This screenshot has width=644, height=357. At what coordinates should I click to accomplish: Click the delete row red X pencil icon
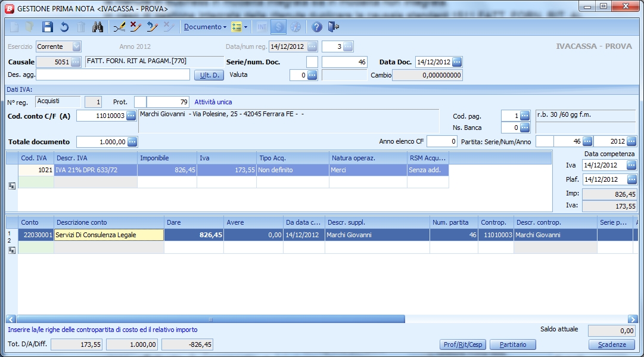click(x=136, y=27)
